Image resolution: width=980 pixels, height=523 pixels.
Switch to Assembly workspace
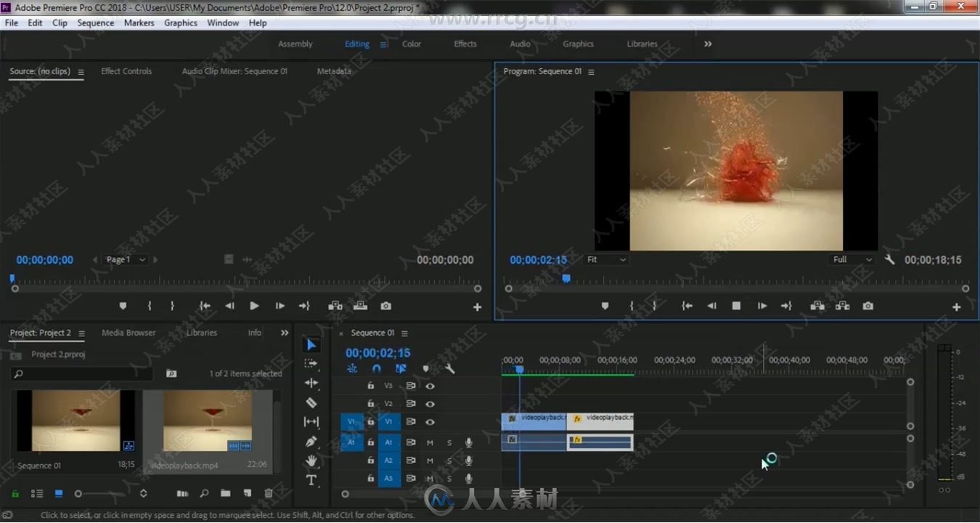[x=295, y=44]
